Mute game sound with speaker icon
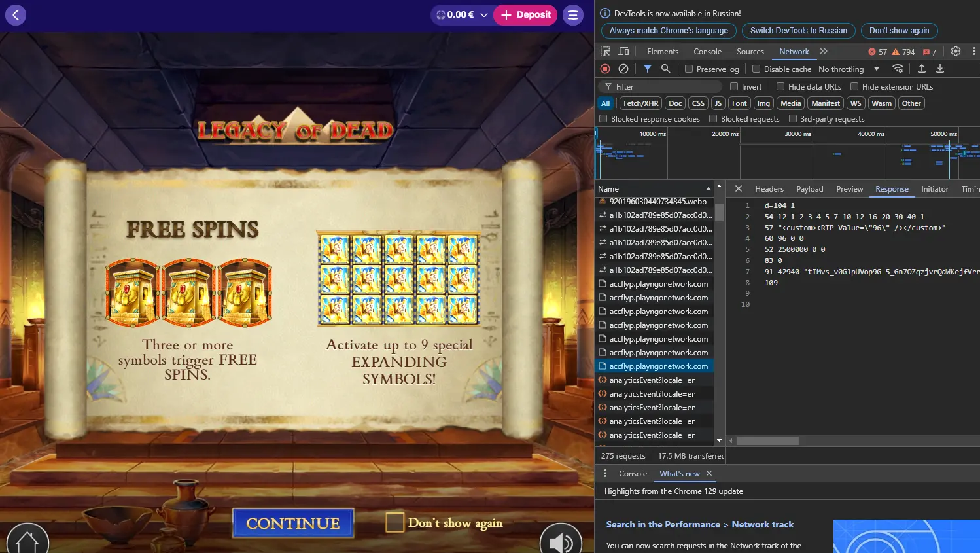Screen dimensions: 980x553 pos(561,541)
